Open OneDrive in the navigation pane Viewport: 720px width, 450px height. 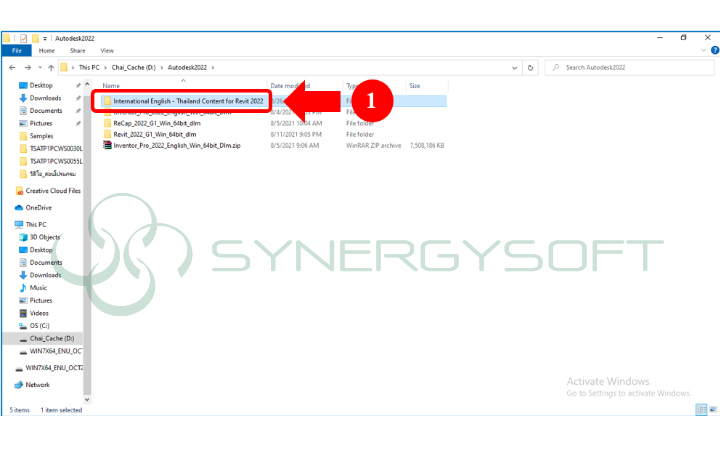click(x=39, y=207)
